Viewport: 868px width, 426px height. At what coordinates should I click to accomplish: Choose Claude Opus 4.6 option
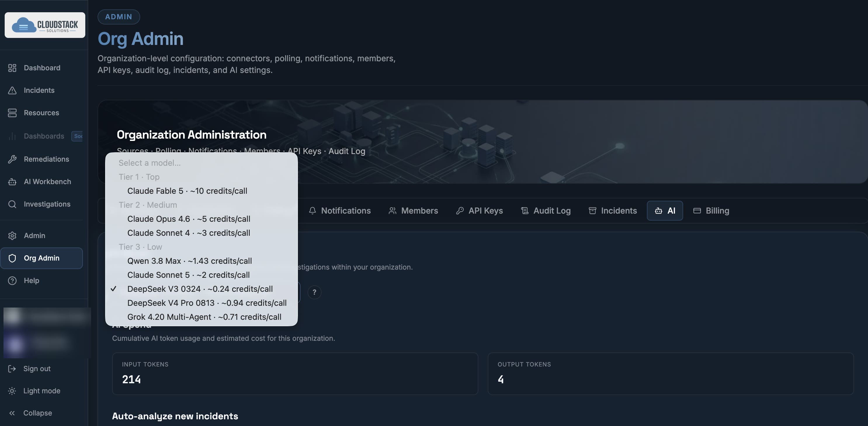pos(202,219)
